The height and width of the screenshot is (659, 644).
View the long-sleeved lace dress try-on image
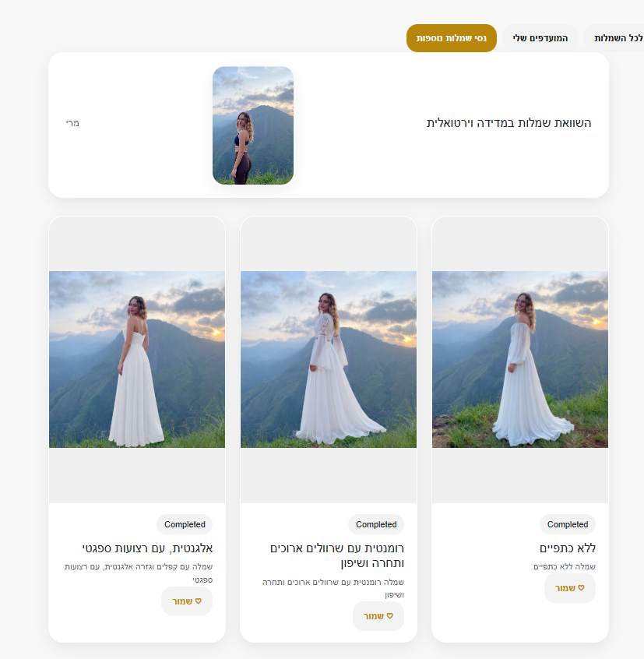(329, 359)
